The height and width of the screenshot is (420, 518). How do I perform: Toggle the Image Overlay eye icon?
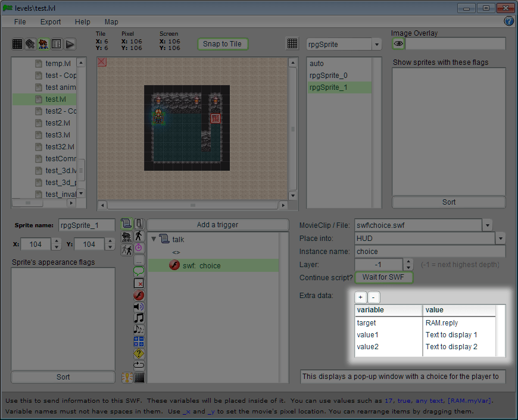[398, 44]
